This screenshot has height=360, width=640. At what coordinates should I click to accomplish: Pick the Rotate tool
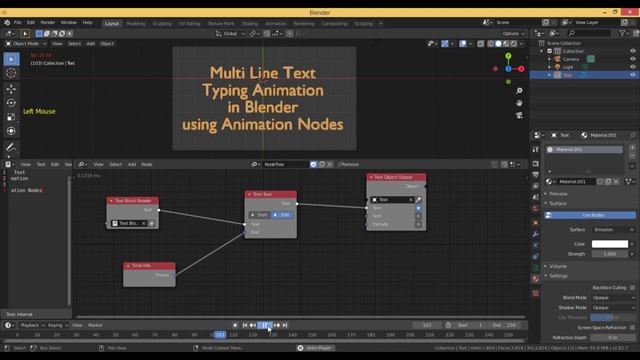click(11, 103)
